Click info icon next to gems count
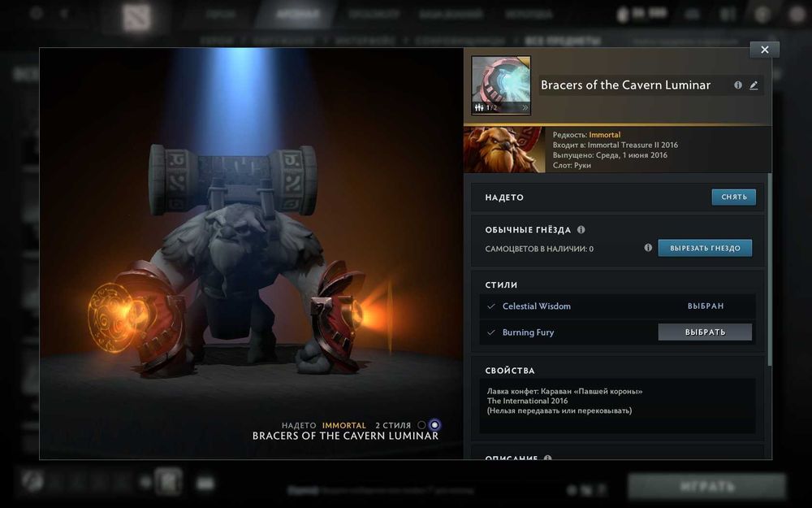Viewport: 812px width, 508px height. (x=648, y=248)
